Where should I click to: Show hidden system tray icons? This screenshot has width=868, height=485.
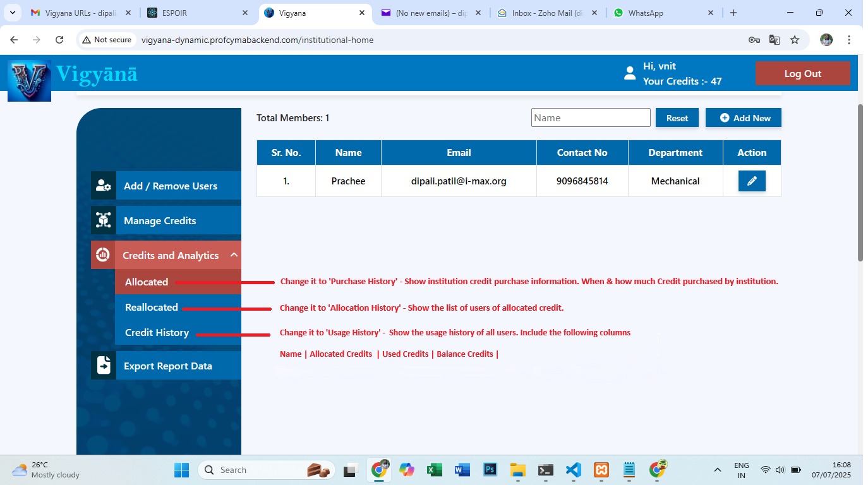tap(717, 470)
